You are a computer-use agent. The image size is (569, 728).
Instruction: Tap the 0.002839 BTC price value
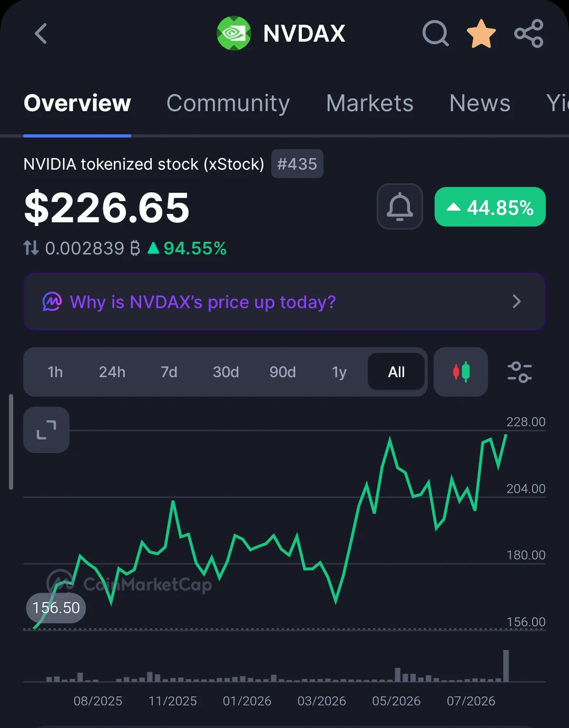(x=93, y=248)
